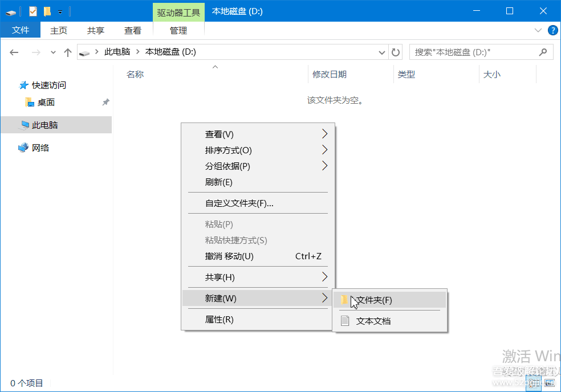Viewport: 561px width, 392px height.
Task: Open the Quick Access Toolbar customize dropdown
Action: click(60, 12)
